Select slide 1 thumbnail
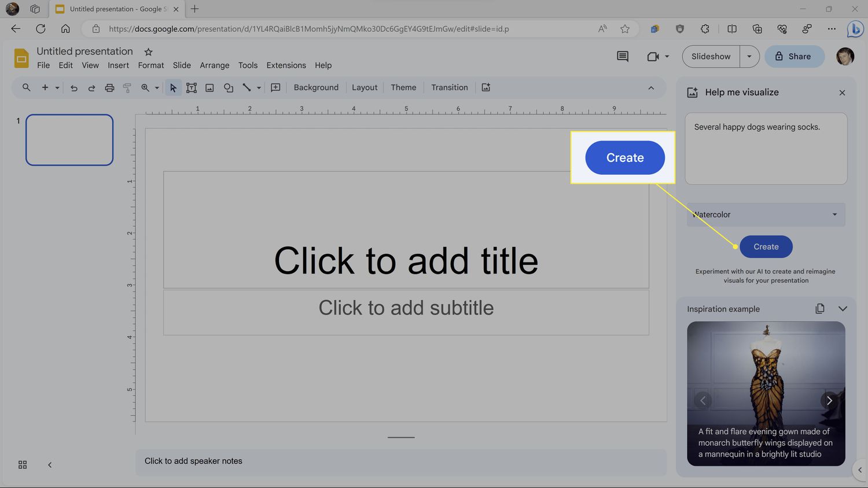 (x=69, y=140)
